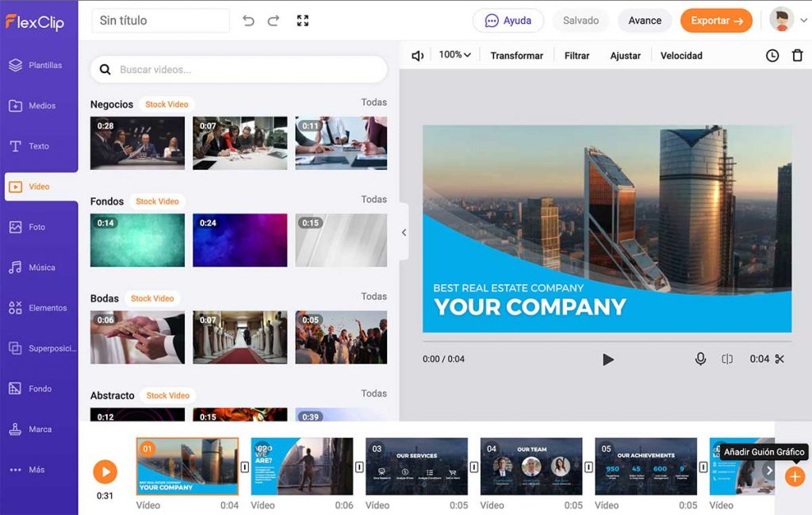Open the 100% volume dropdown
812x515 pixels.
point(455,55)
